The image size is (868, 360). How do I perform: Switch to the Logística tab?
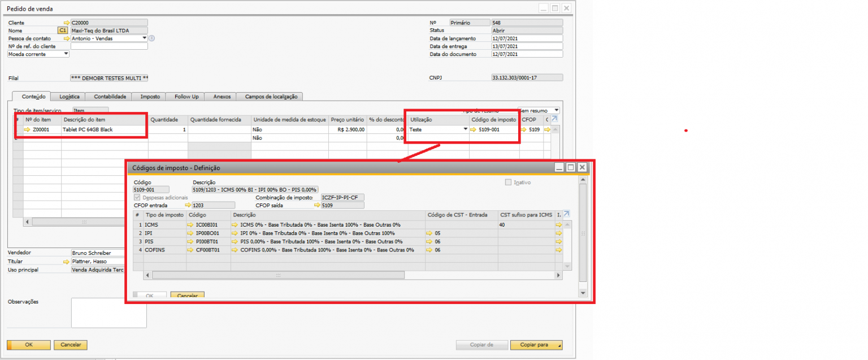point(70,97)
